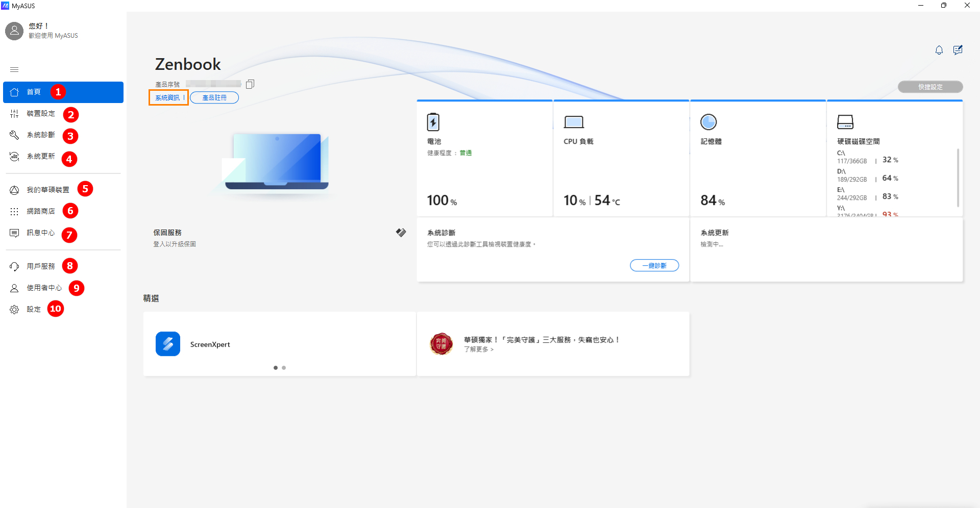Open 系統更新 from the sidebar

(x=41, y=157)
